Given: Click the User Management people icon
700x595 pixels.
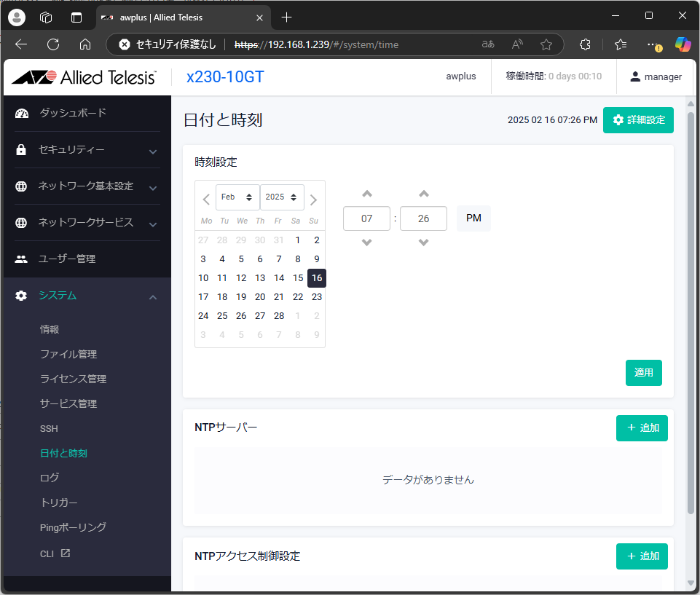Looking at the screenshot, I should [21, 259].
